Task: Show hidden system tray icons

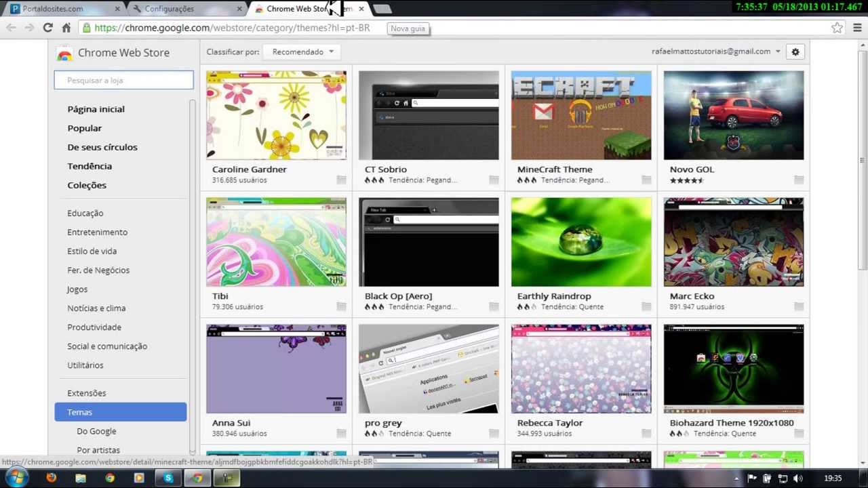Action: click(737, 479)
